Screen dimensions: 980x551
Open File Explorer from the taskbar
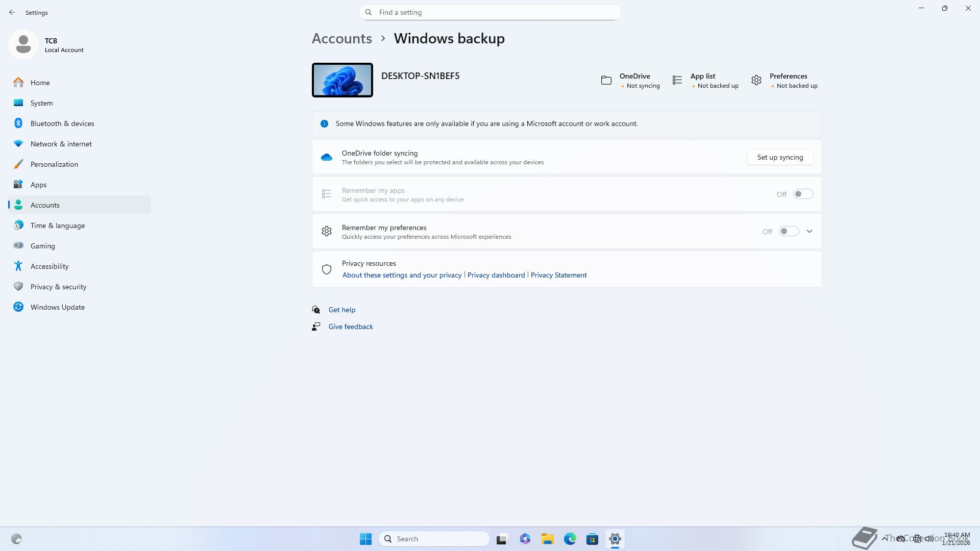pos(547,539)
